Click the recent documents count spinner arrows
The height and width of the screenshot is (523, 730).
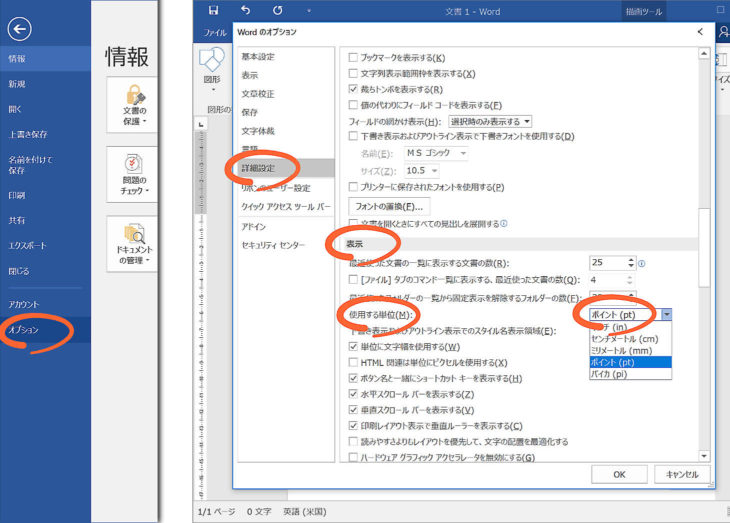pos(630,264)
